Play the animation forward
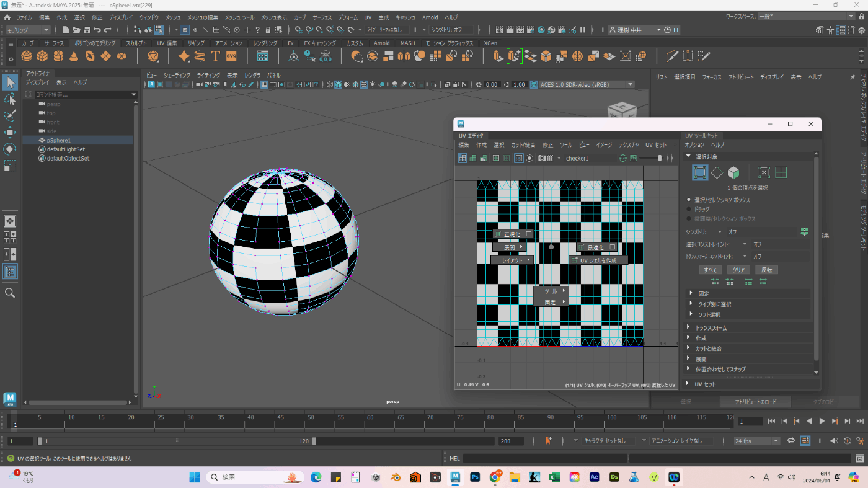The height and width of the screenshot is (488, 868). tap(822, 421)
